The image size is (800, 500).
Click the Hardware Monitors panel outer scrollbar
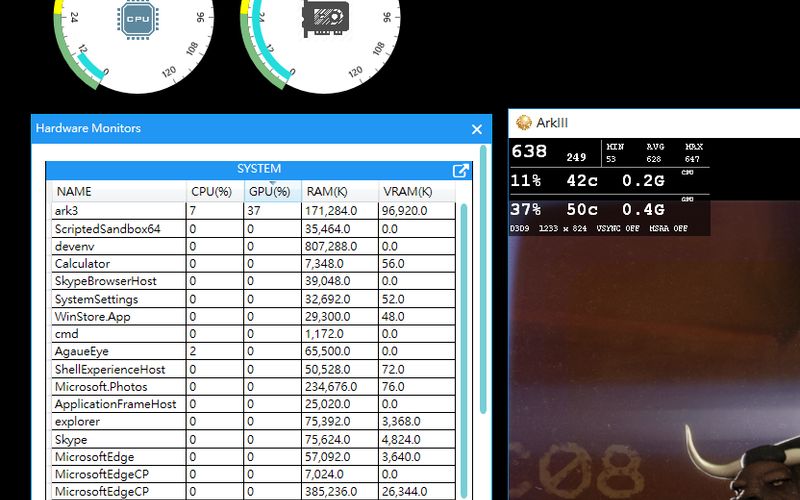pyautogui.click(x=484, y=280)
